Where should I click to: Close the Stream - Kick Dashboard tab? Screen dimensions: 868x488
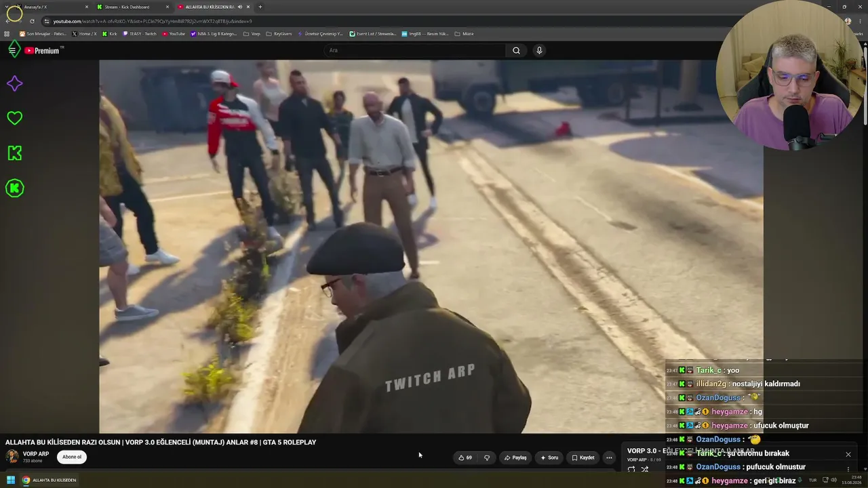168,7
